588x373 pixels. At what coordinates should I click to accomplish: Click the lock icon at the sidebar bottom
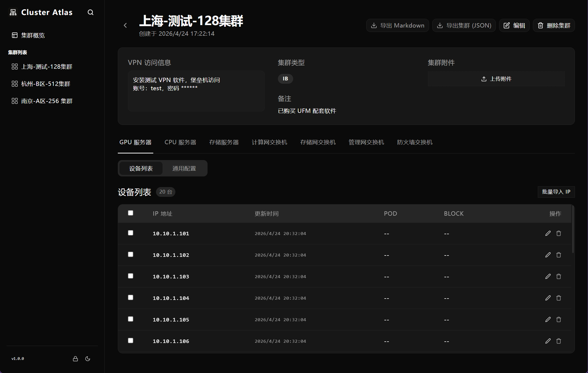(76, 359)
